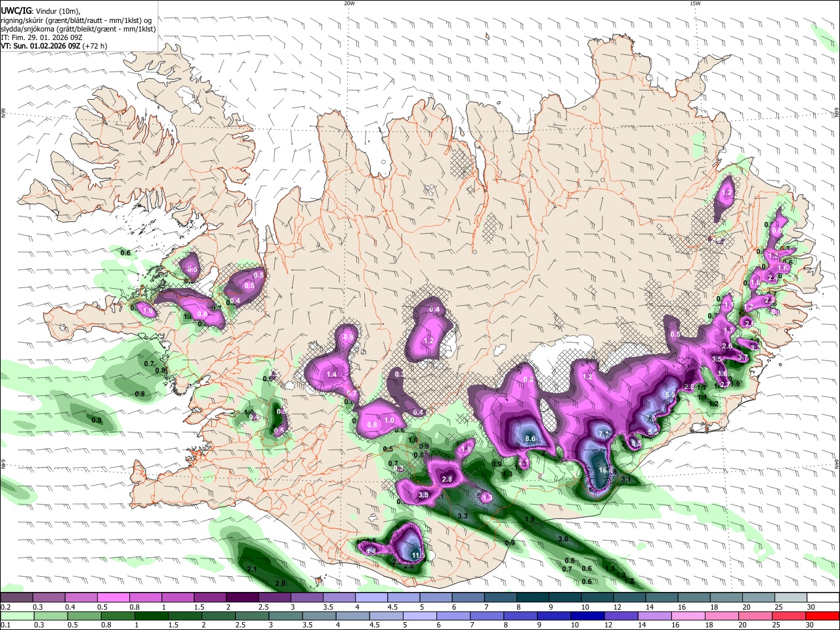Click the 3.0 rain value offshore southeast

(562, 538)
